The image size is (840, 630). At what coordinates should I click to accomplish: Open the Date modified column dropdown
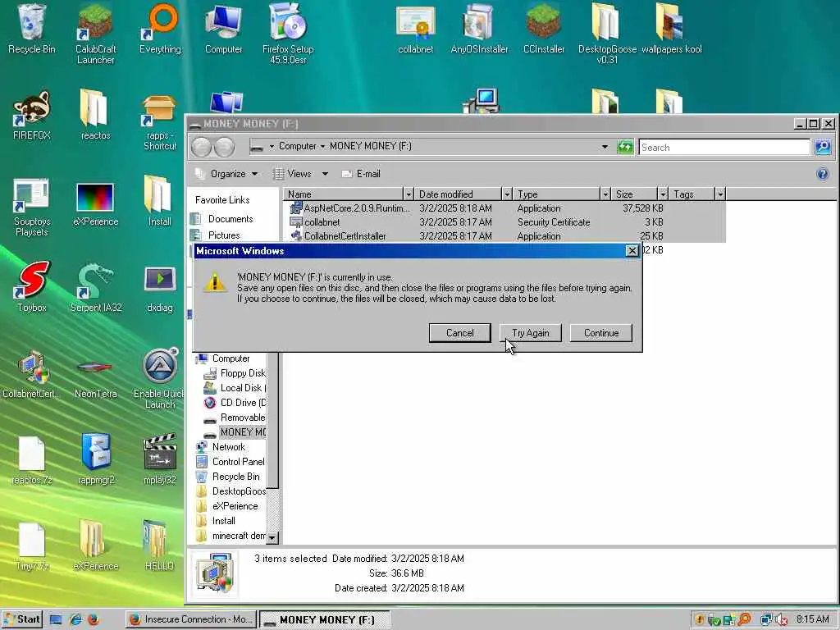[506, 194]
